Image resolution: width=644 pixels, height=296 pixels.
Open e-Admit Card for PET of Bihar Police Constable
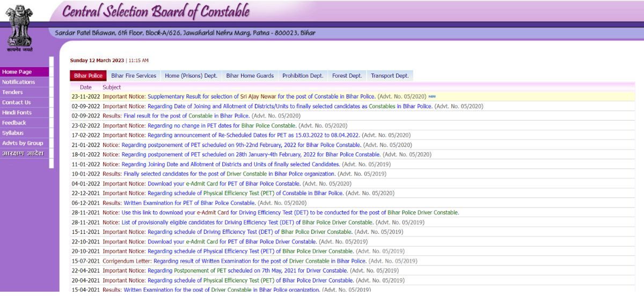click(224, 183)
